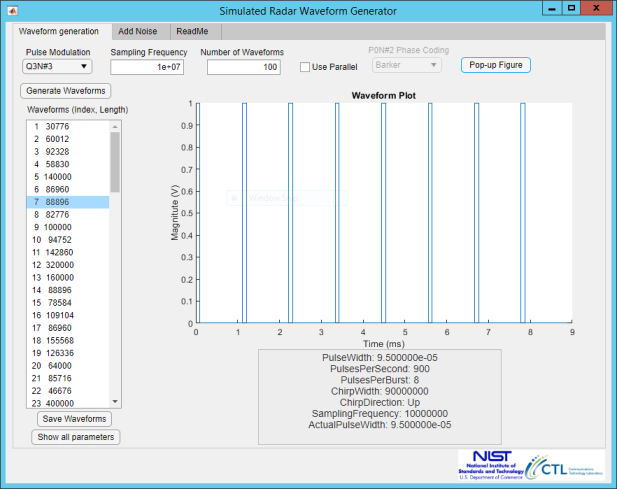Select waveform 8 with length 82776
Viewport: 617px width, 489px height.
(x=68, y=214)
